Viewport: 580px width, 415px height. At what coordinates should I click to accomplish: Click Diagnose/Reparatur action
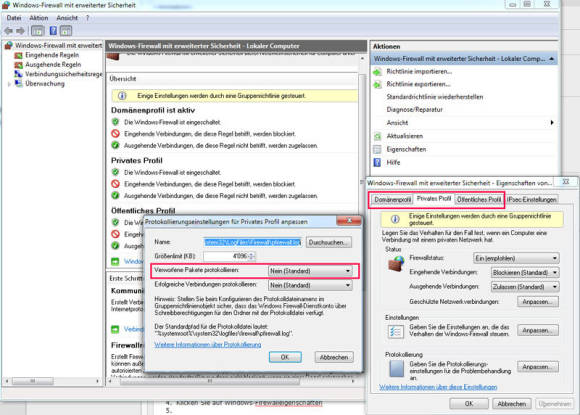[x=414, y=109]
